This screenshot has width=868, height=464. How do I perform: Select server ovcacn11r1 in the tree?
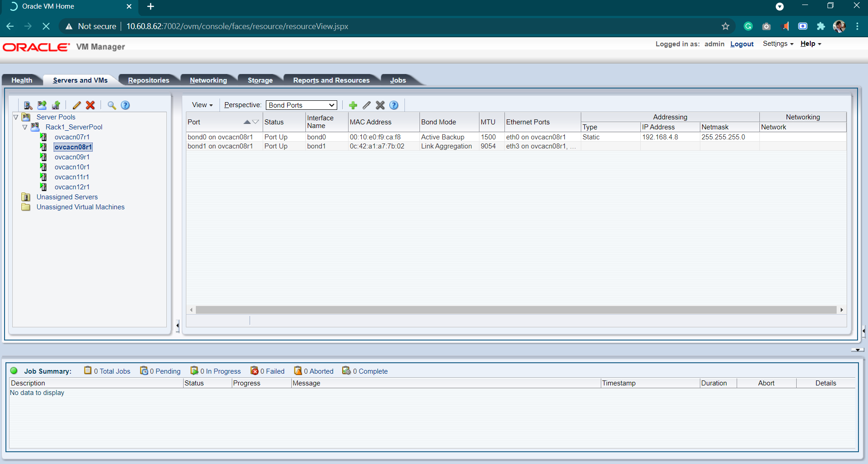click(x=72, y=177)
